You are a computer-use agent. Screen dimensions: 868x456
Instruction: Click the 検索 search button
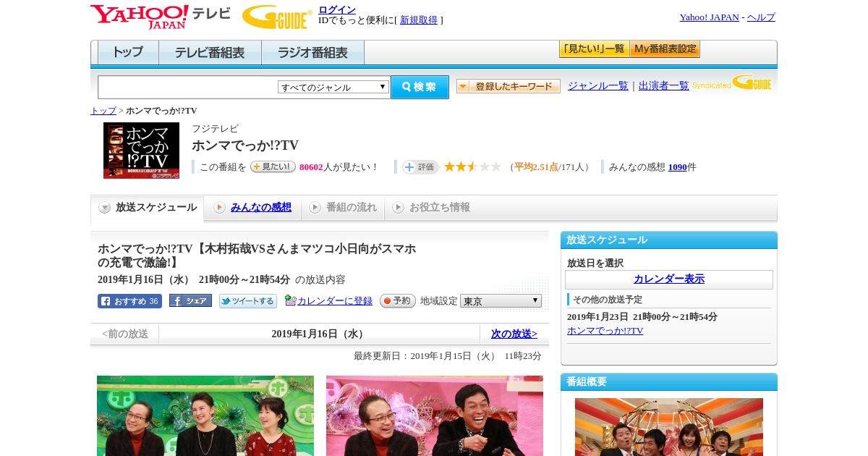[x=420, y=87]
